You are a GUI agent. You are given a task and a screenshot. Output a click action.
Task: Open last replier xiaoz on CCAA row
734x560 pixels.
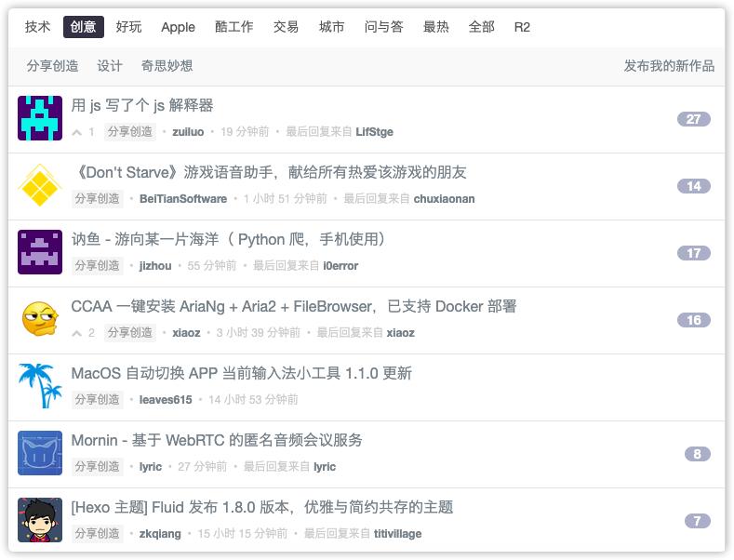point(401,333)
